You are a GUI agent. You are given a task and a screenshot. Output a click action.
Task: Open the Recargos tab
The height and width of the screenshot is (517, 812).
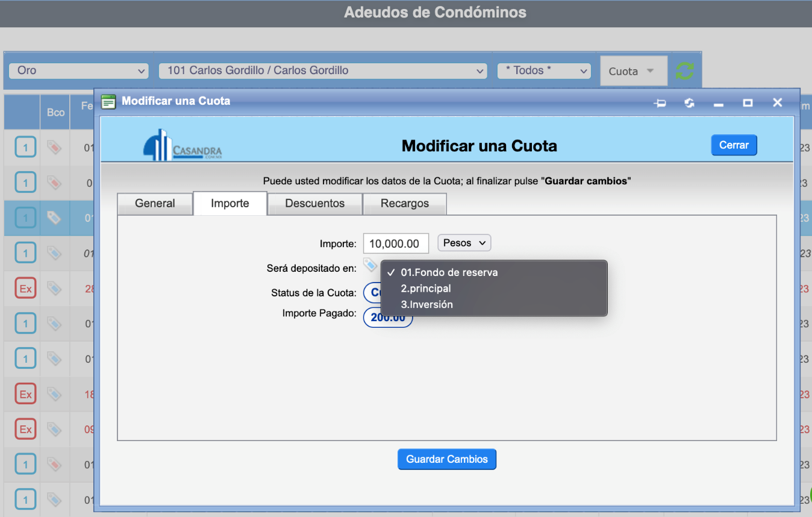(x=404, y=204)
